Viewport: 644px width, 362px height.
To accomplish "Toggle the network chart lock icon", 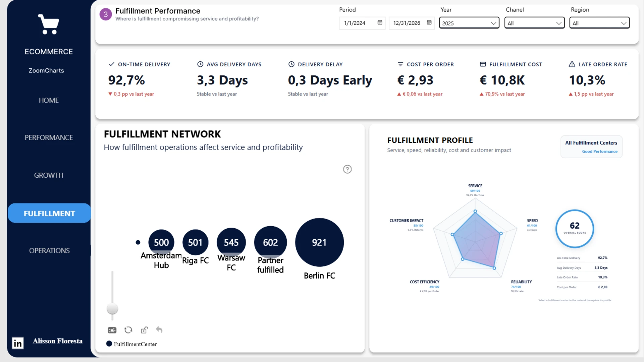I will click(144, 330).
